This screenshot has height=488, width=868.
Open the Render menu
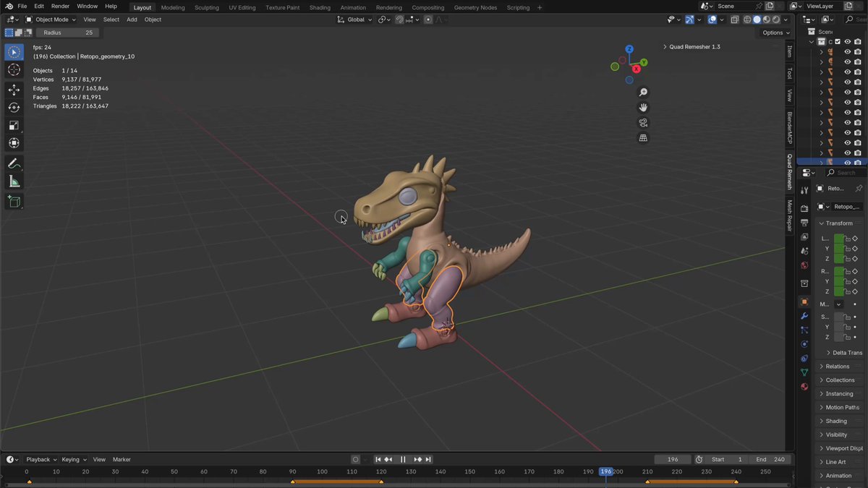click(61, 7)
